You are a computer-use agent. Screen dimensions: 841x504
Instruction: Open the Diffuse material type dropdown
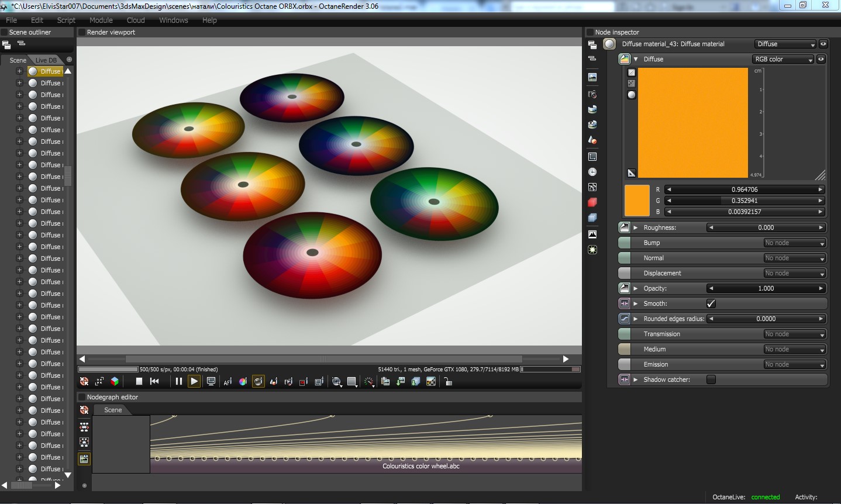click(x=785, y=44)
